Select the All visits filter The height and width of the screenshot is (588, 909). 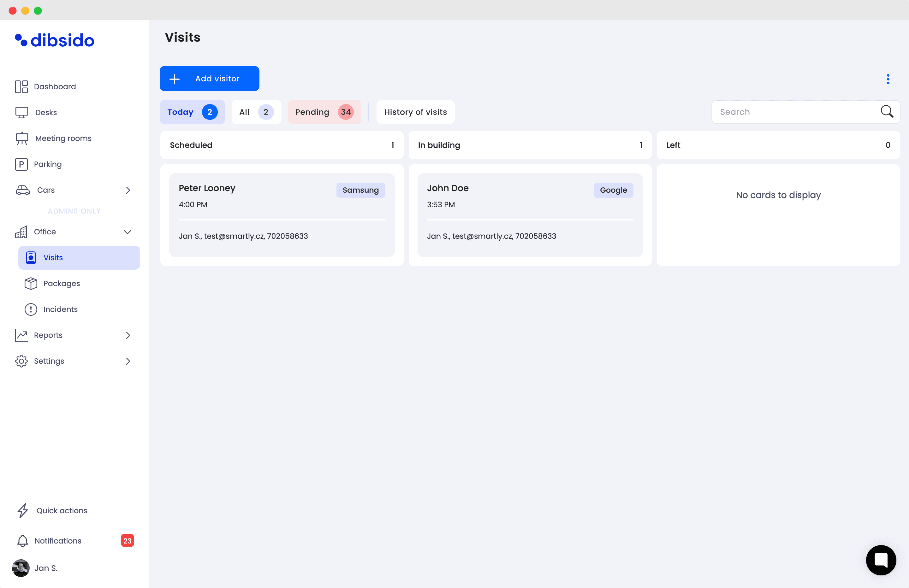pyautogui.click(x=256, y=112)
